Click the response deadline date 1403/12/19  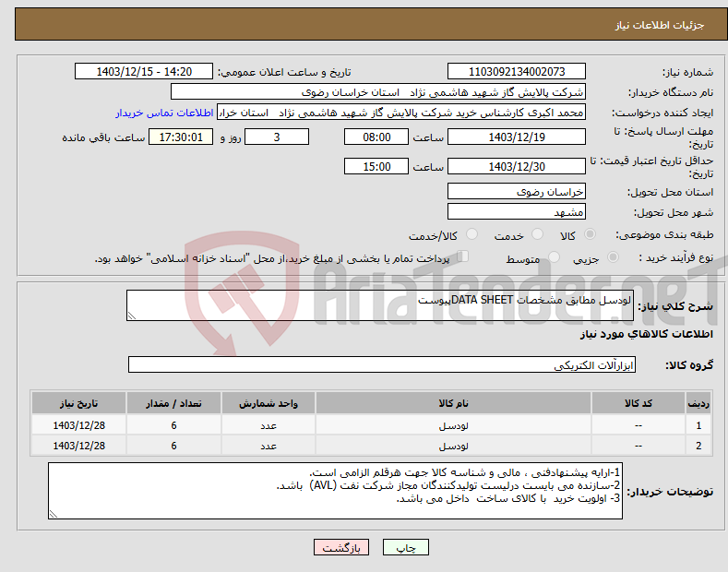tap(517, 137)
